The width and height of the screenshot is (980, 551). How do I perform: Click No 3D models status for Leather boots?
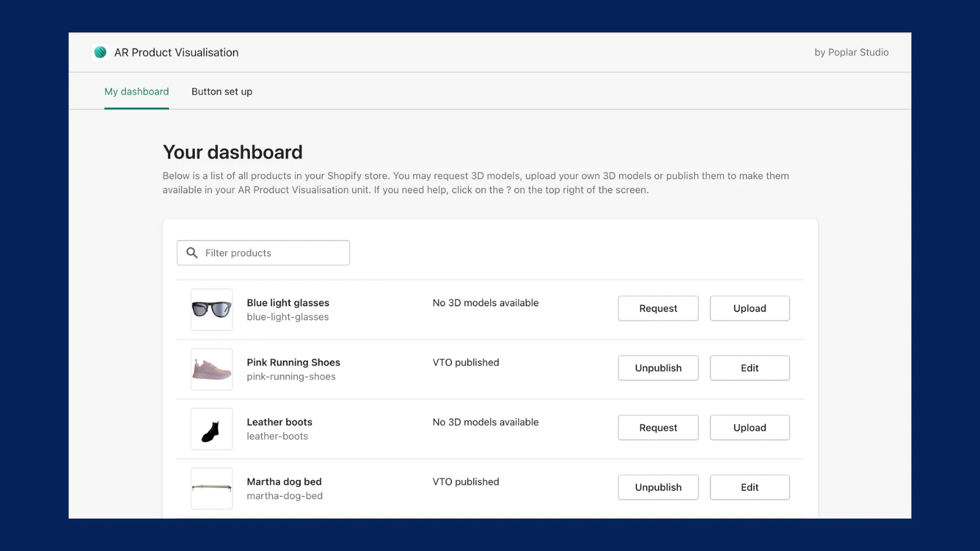[486, 422]
